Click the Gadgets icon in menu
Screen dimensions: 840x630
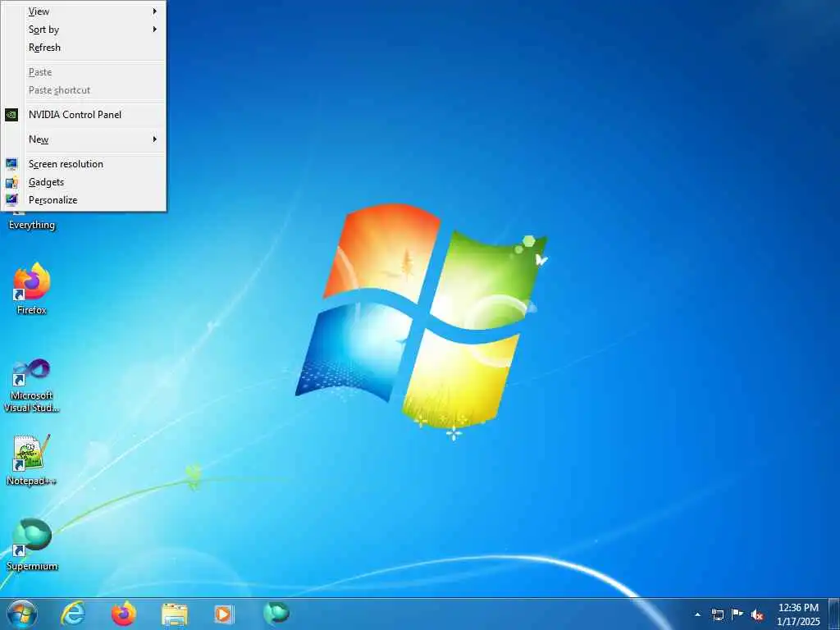(11, 182)
